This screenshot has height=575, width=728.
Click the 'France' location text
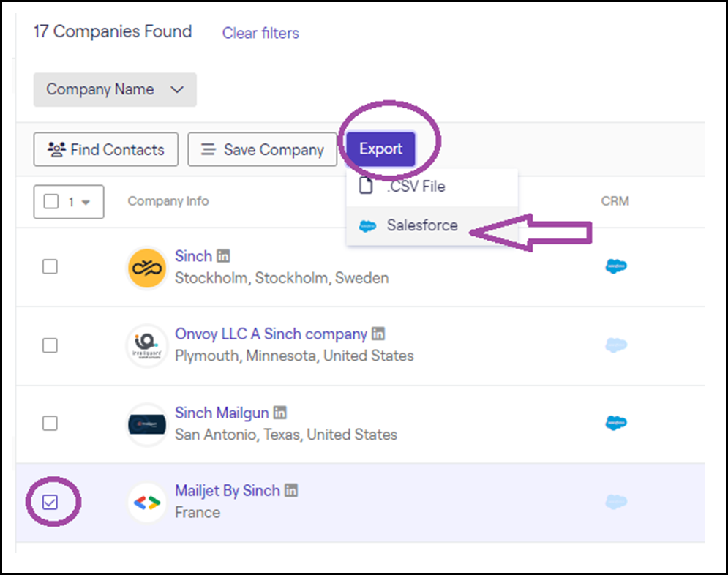tap(198, 512)
